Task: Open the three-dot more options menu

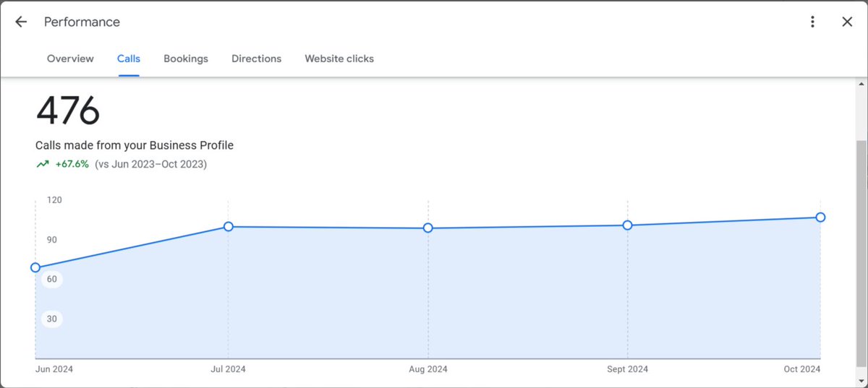Action: point(812,22)
